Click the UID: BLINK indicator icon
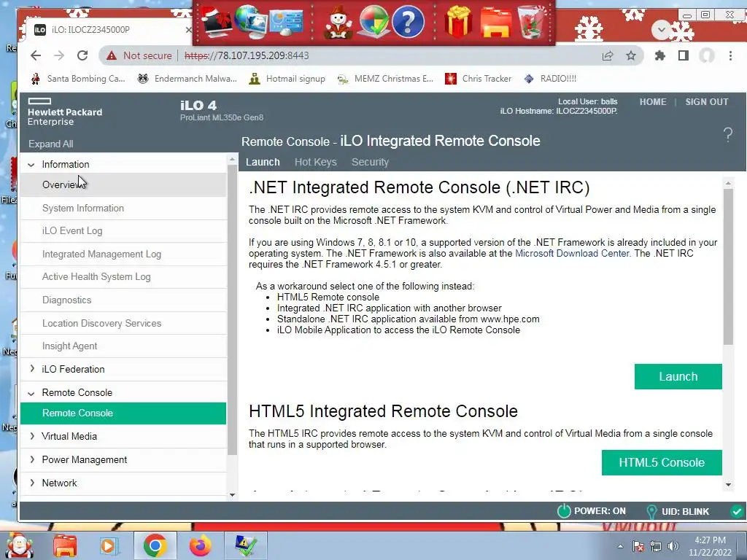This screenshot has height=560, width=747. pyautogui.click(x=651, y=511)
